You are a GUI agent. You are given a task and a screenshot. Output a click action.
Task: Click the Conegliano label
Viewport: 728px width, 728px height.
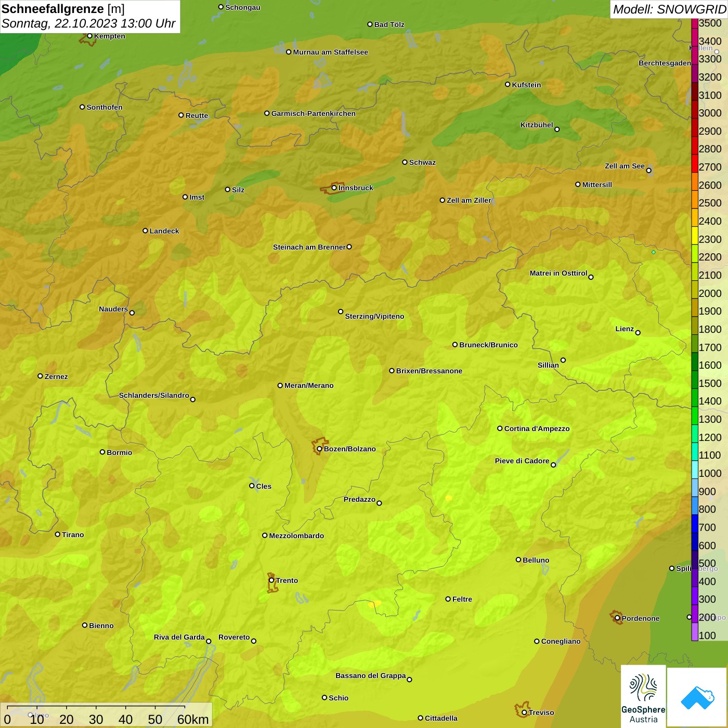click(561, 641)
